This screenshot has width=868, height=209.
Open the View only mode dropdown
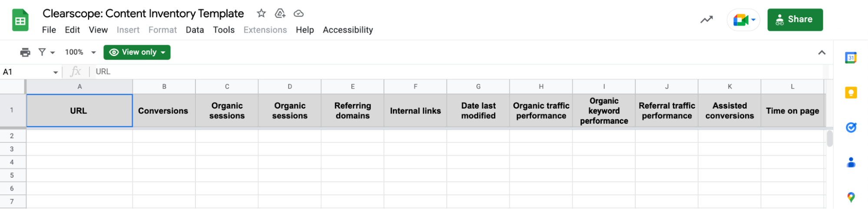click(137, 52)
